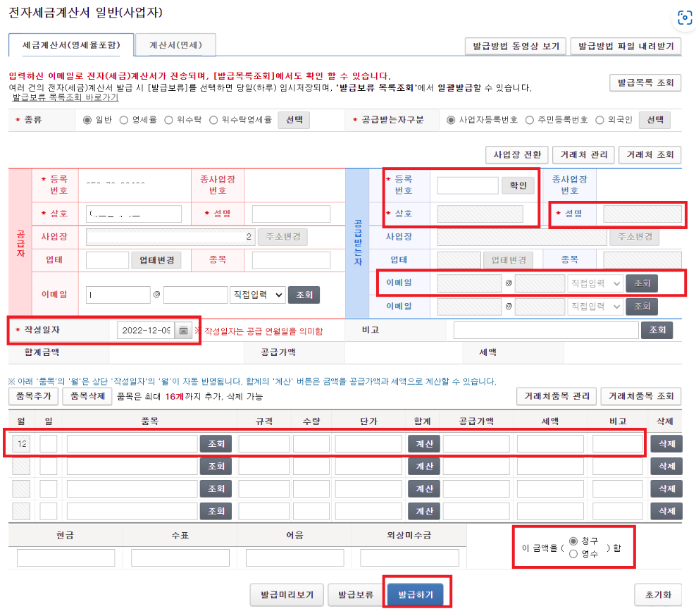The image size is (696, 616).
Task: Click 계산 in fourth item row
Action: point(424,511)
